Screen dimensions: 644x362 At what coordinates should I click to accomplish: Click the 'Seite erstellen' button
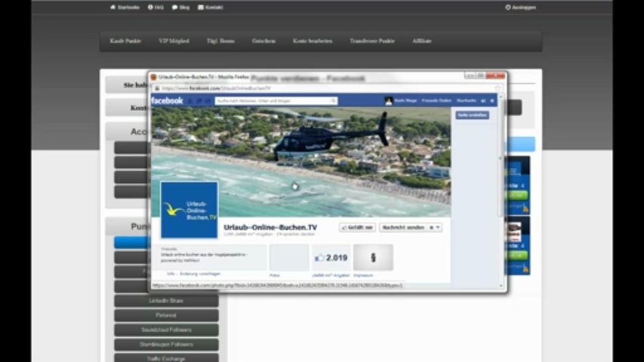click(472, 115)
